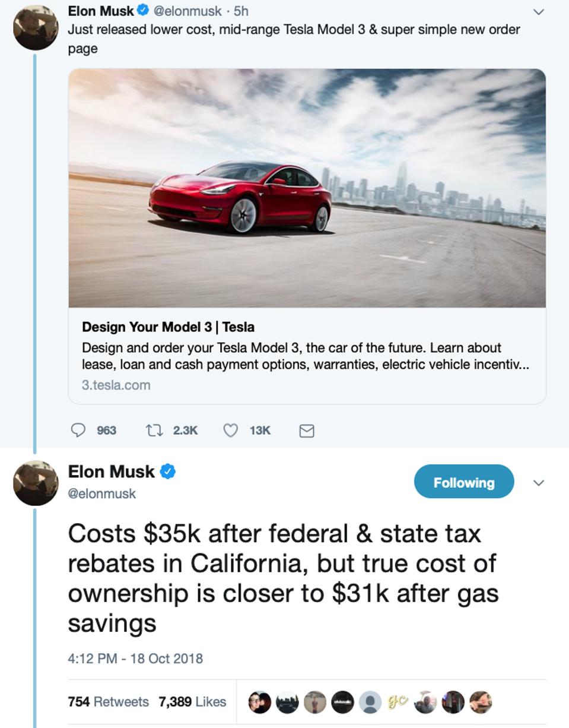Retweet the Model 3 announcement tweet
Image resolution: width=569 pixels, height=728 pixels.
pos(154,430)
